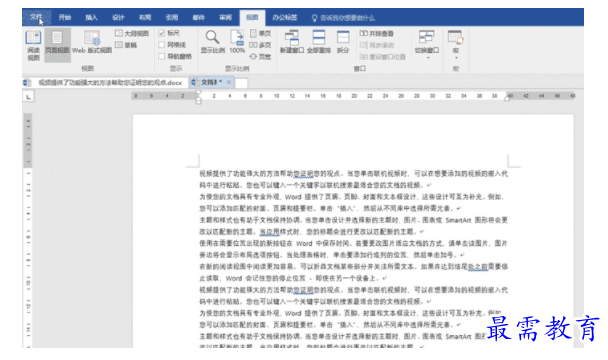The height and width of the screenshot is (360, 608).
Task: Expand the 切换窗口 dropdown arrow
Action: point(428,58)
